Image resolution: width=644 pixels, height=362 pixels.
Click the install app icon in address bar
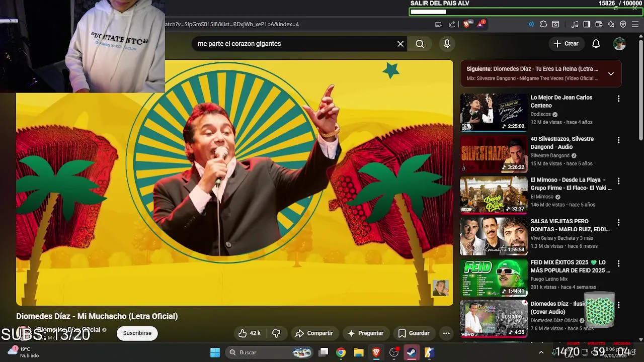(438, 24)
